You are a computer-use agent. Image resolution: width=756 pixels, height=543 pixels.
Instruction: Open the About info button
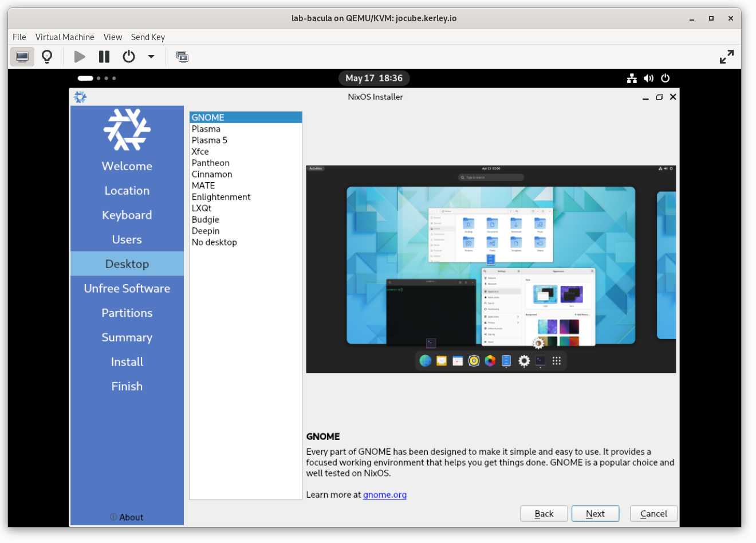tap(127, 517)
